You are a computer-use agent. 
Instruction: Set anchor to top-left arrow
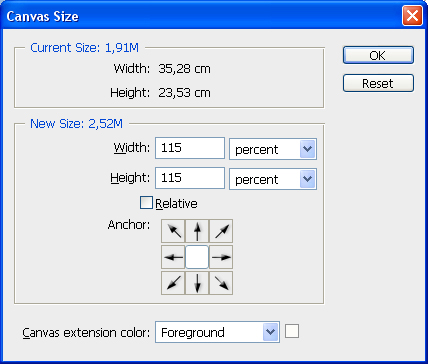[173, 231]
